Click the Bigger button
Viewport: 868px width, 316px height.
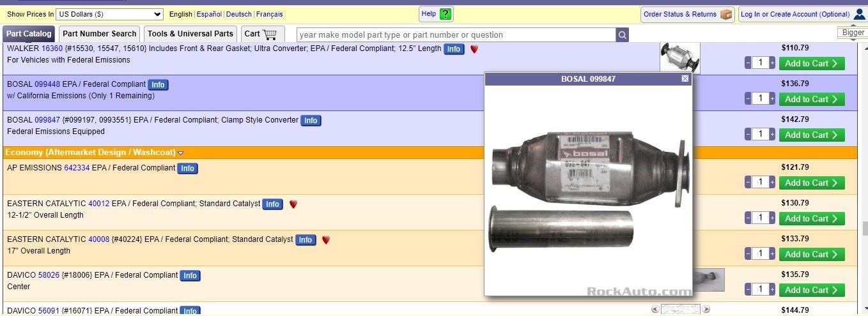(853, 33)
